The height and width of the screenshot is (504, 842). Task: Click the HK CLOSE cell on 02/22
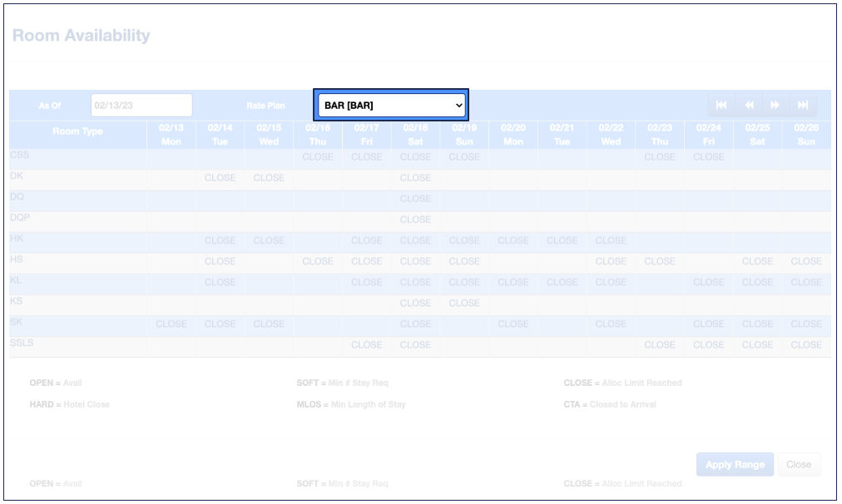(x=611, y=240)
